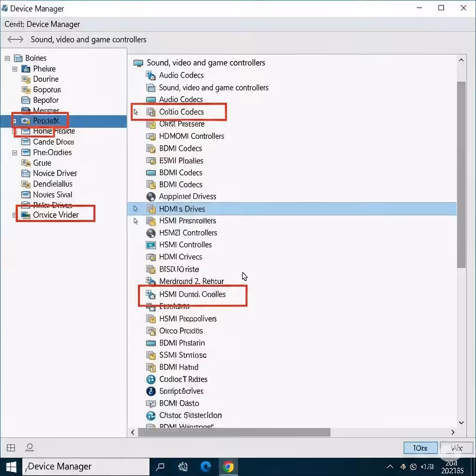Click the E5MI Ploalies icon
The height and width of the screenshot is (476, 476).
coord(151,160)
